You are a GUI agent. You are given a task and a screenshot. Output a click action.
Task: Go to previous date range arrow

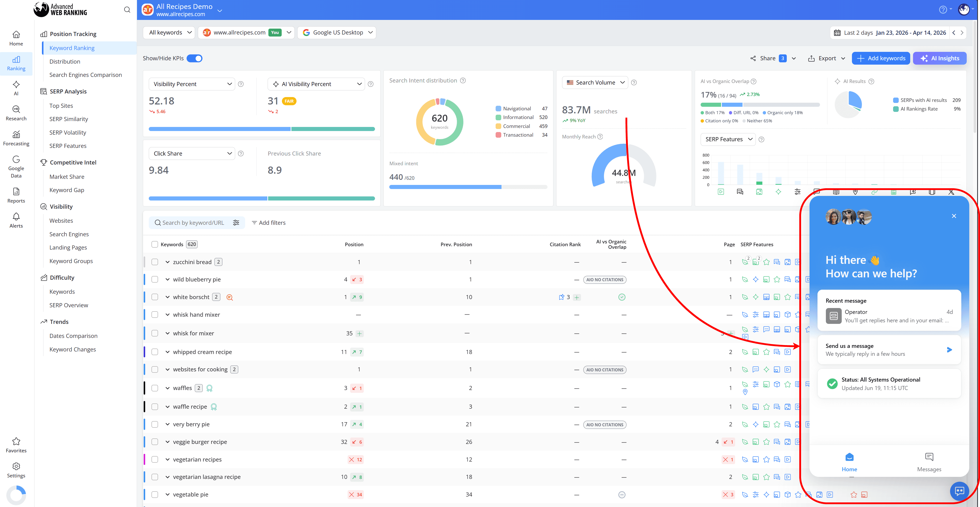point(954,33)
